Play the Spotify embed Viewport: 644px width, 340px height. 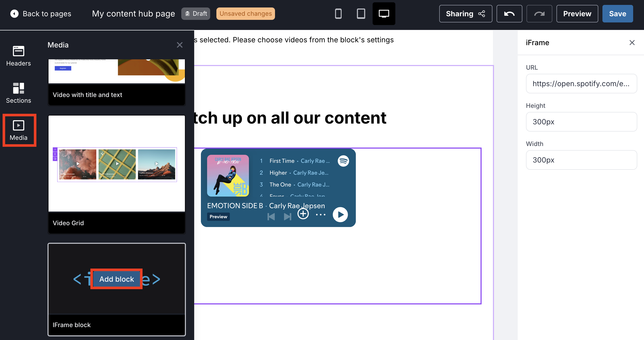[340, 215]
